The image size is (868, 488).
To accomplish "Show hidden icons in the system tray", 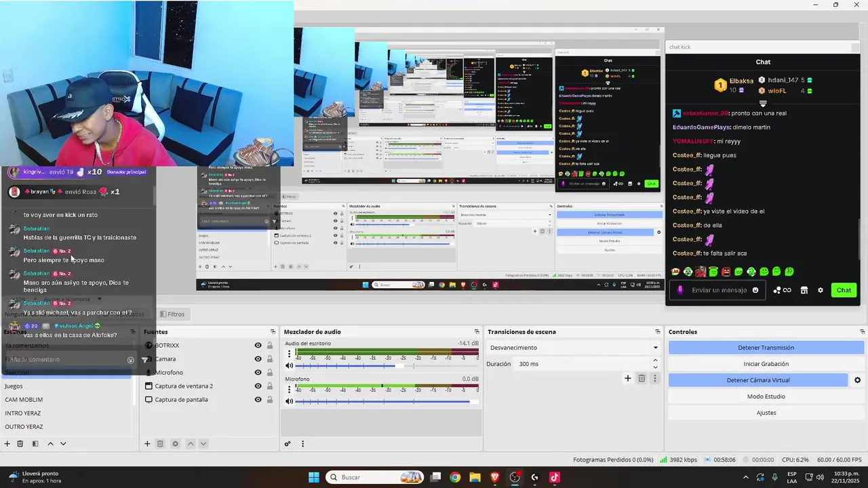I will 746,477.
